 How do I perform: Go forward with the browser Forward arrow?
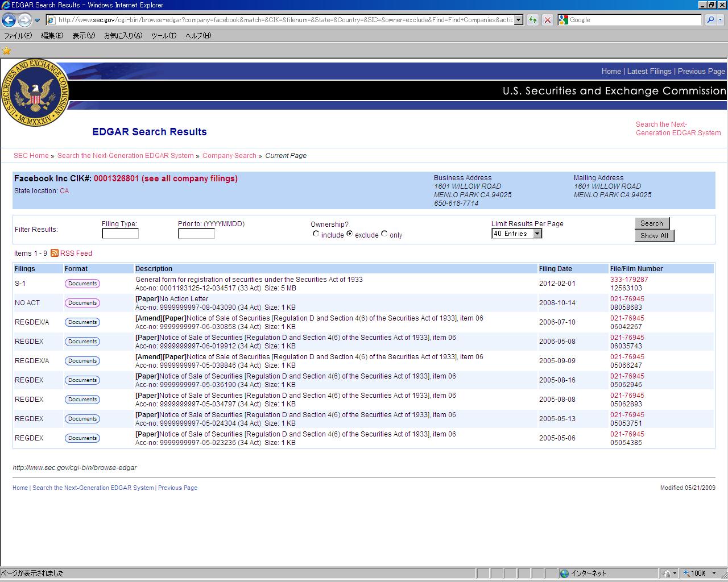point(24,20)
